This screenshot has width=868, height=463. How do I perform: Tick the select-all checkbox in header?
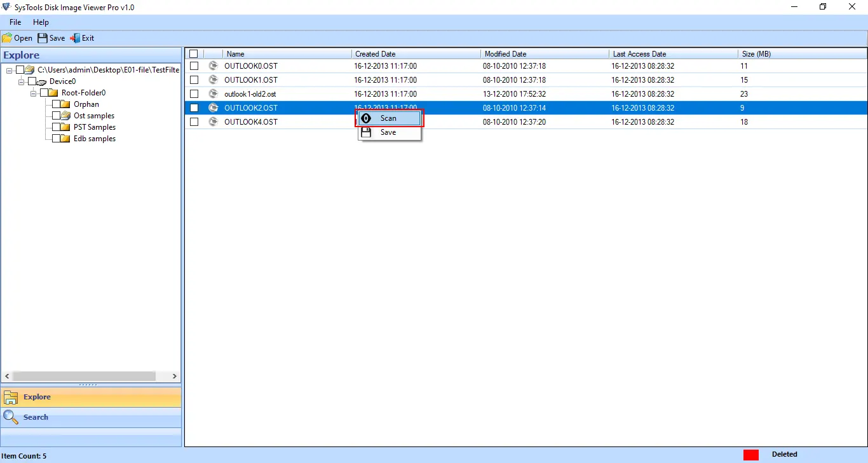[194, 54]
